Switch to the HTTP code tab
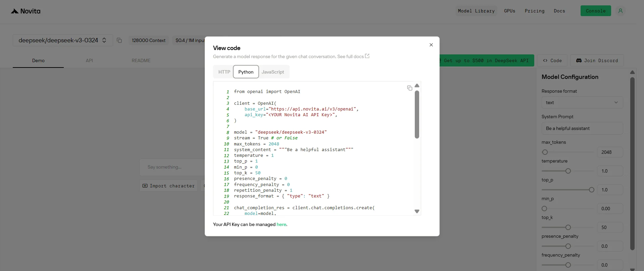 point(224,72)
